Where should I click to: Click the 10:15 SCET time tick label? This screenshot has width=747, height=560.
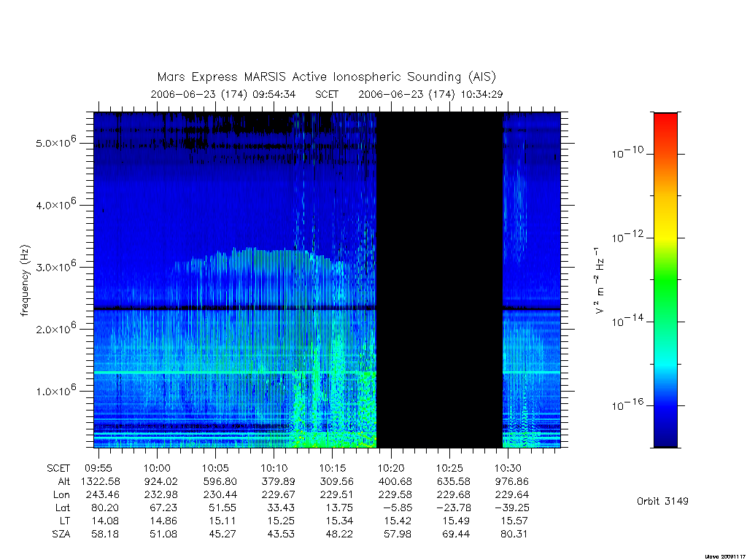tap(332, 468)
